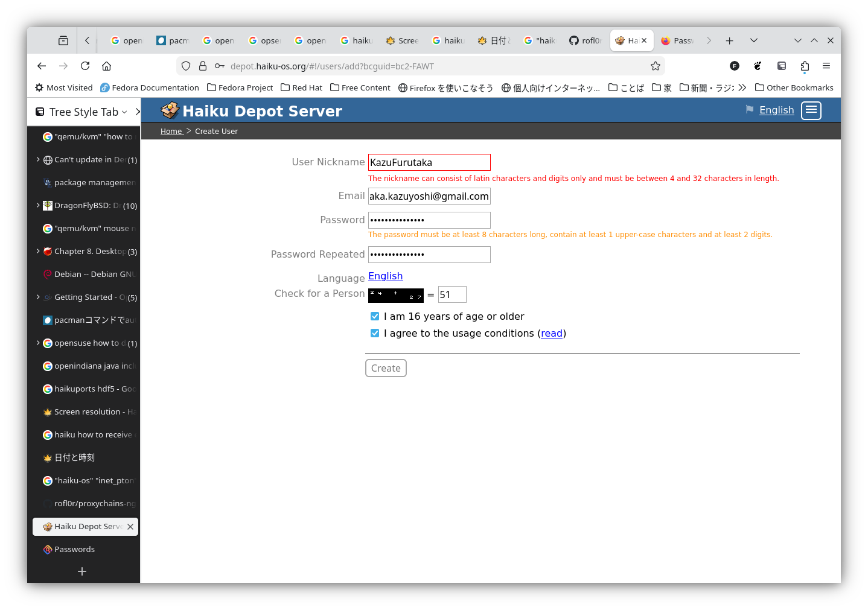868x610 pixels.
Task: Open the list all tabs dropdown
Action: pos(753,40)
